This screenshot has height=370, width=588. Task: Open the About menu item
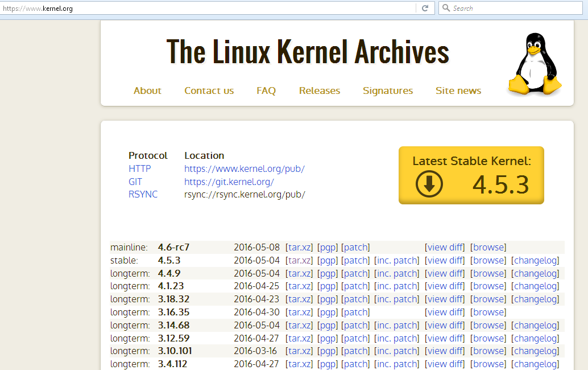pyautogui.click(x=147, y=91)
